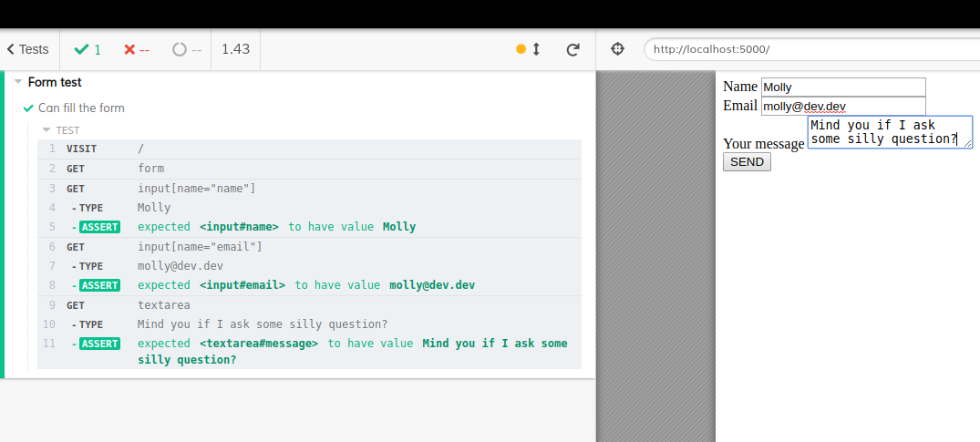Open the selector playground crosshair icon

click(x=617, y=49)
